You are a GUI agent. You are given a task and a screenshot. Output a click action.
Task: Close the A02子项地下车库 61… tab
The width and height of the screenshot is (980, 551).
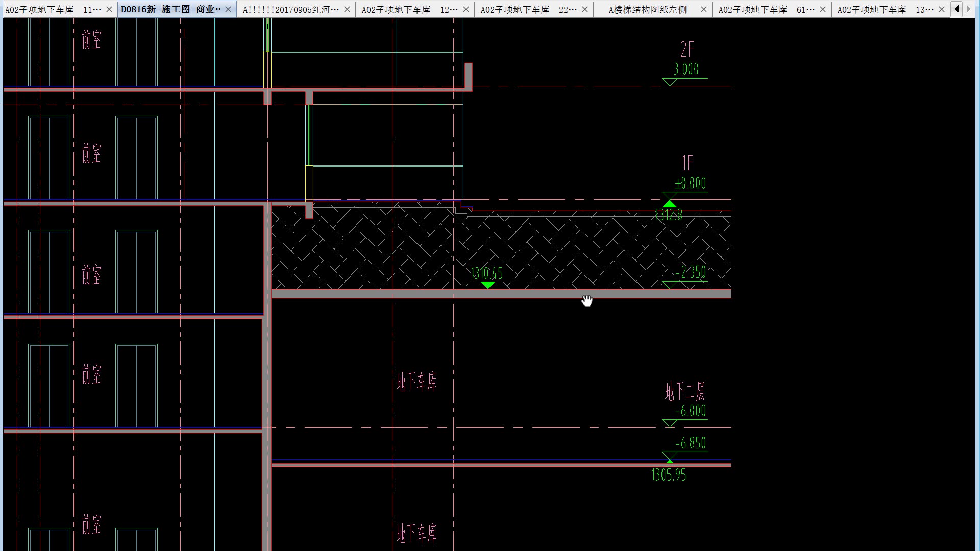click(823, 9)
